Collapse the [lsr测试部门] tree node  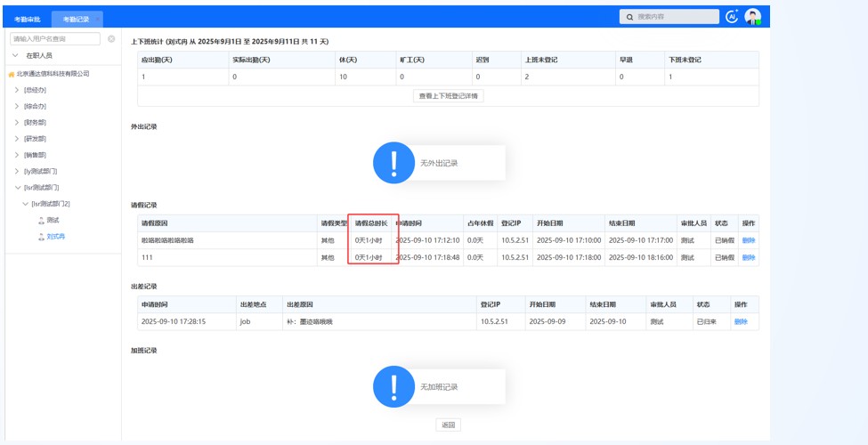tap(17, 188)
